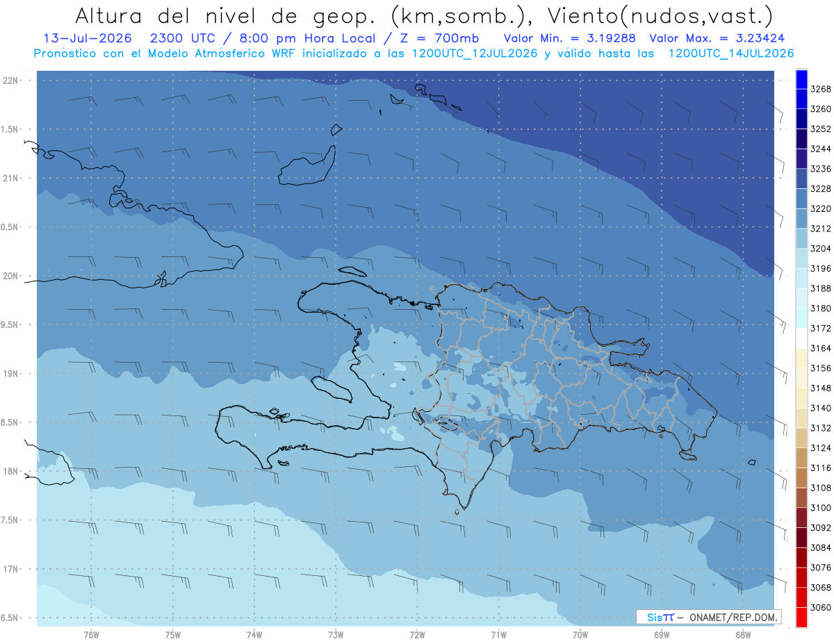This screenshot has width=834, height=644.
Task: Select 'Valor Max. = 3.23424' text
Action: point(718,38)
